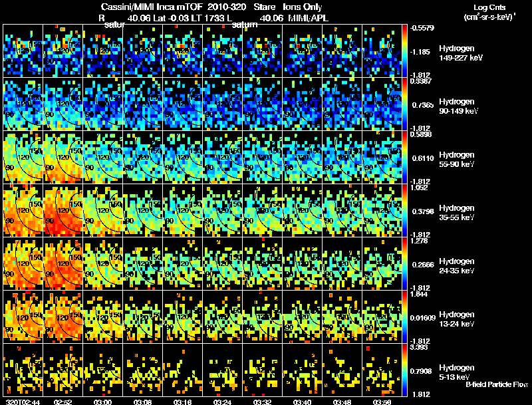Click the Hydrogen 90-149 keV row label
Viewport: 532px width, 405px height.
coord(459,106)
